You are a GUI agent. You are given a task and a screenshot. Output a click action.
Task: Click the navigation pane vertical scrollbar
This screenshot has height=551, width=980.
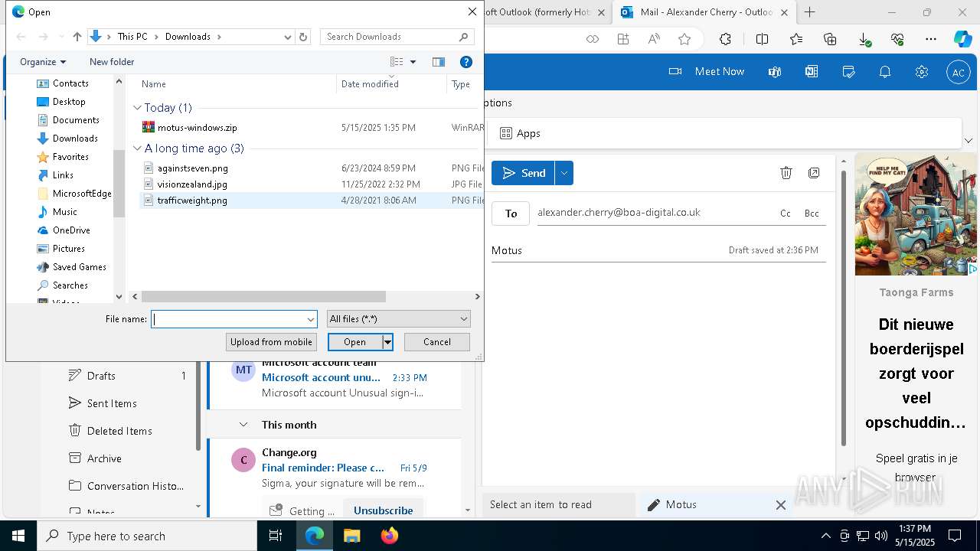pyautogui.click(x=119, y=184)
